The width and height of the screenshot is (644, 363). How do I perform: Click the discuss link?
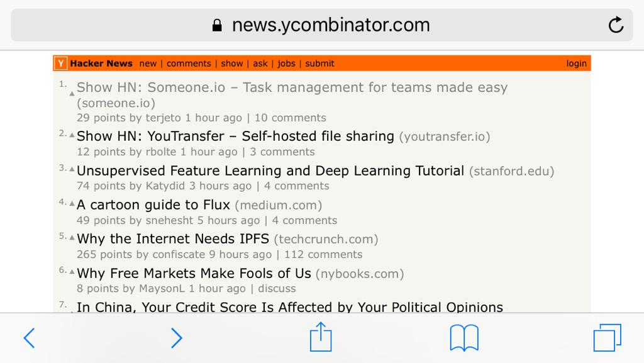point(277,289)
